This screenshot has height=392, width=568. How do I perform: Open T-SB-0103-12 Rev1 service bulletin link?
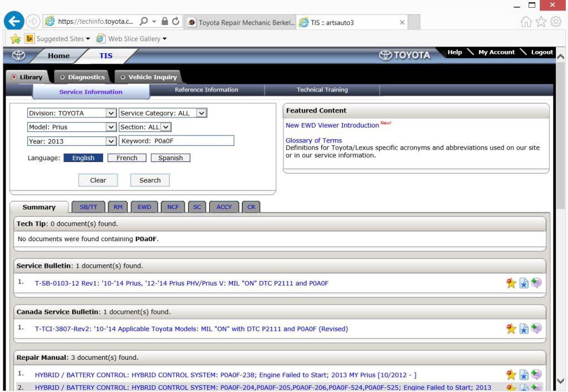[x=181, y=283]
